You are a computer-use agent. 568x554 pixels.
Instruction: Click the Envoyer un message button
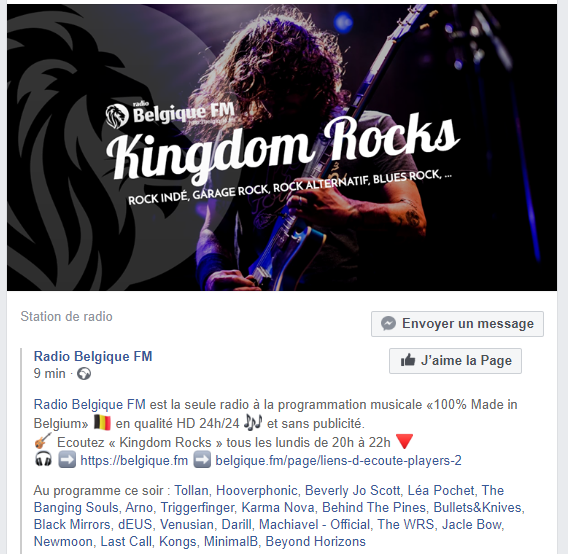click(457, 324)
